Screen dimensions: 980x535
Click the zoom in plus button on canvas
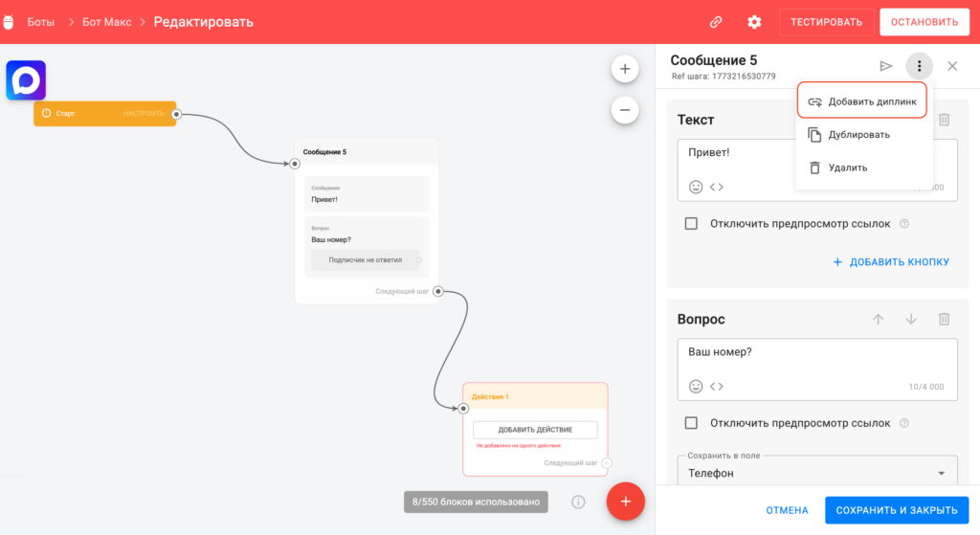coord(625,69)
